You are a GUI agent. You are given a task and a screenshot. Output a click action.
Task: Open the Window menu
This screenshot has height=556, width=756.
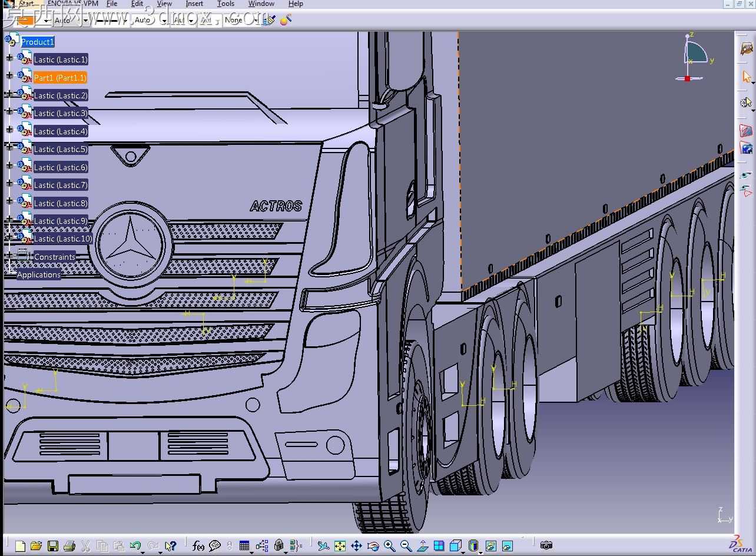click(261, 4)
